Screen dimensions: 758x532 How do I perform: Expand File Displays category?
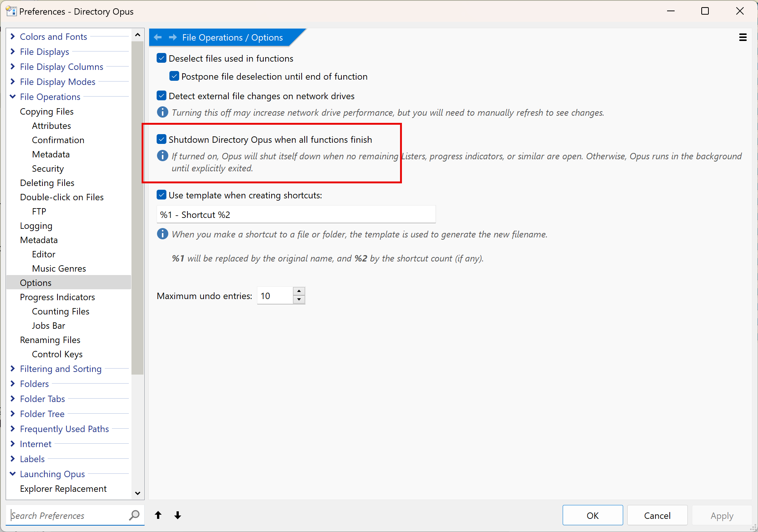13,51
